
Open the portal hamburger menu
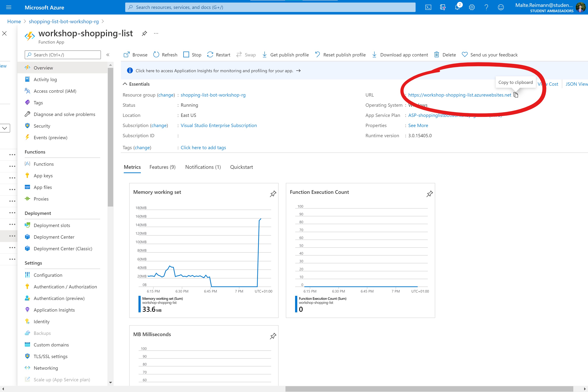[x=9, y=7]
